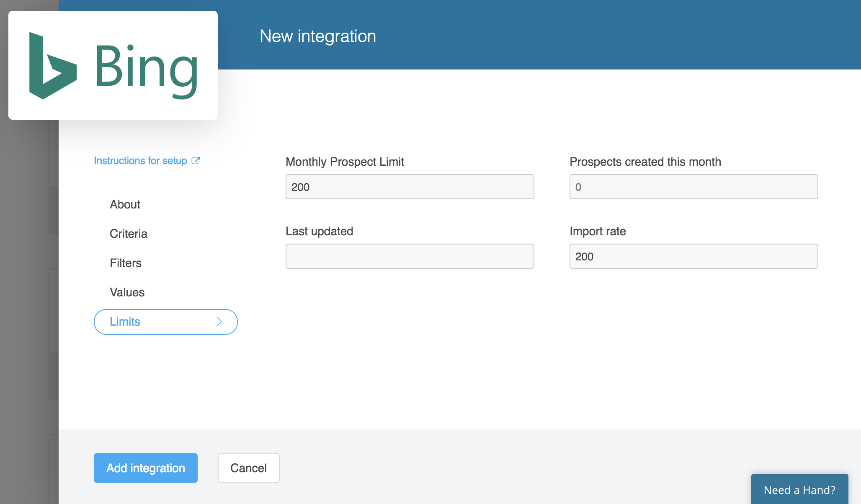
Task: Switch to the Criteria section
Action: click(x=128, y=234)
